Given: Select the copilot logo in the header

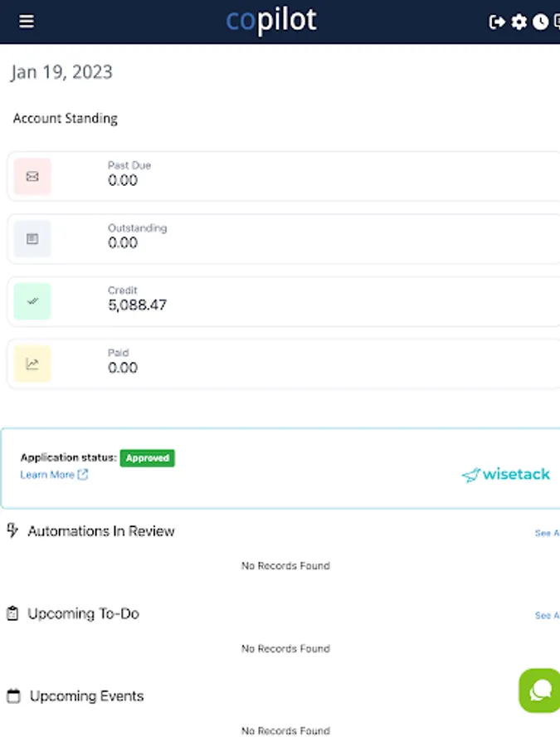Looking at the screenshot, I should click(270, 20).
